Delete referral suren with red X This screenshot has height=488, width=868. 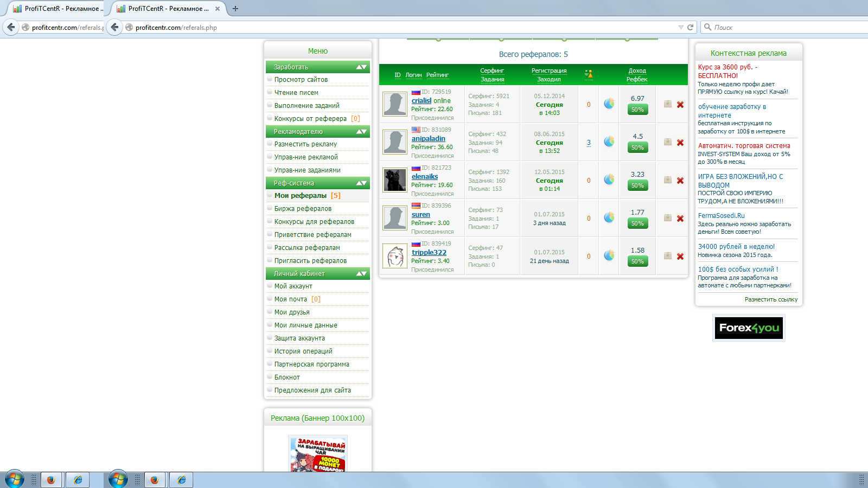pos(680,219)
